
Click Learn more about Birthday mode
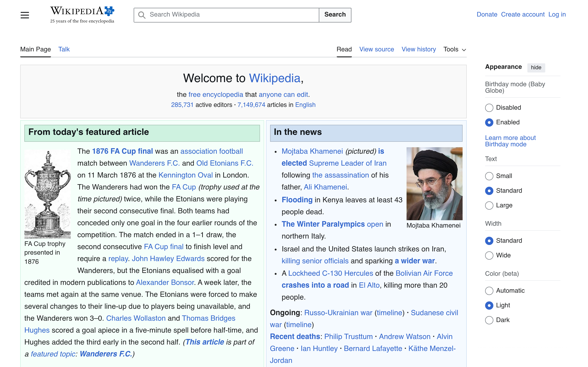(510, 141)
